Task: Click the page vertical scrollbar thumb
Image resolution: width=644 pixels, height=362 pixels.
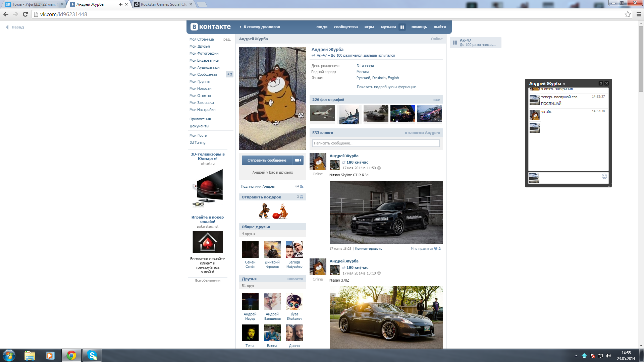Action: click(641, 59)
